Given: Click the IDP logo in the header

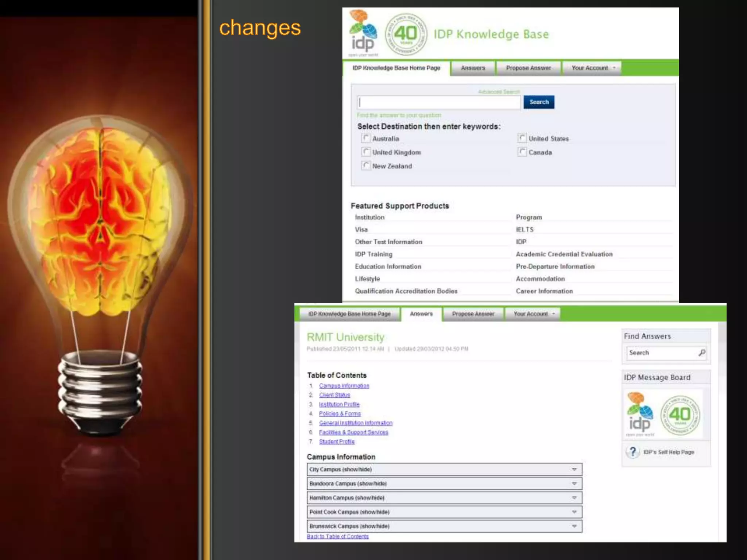Looking at the screenshot, I should coord(363,34).
